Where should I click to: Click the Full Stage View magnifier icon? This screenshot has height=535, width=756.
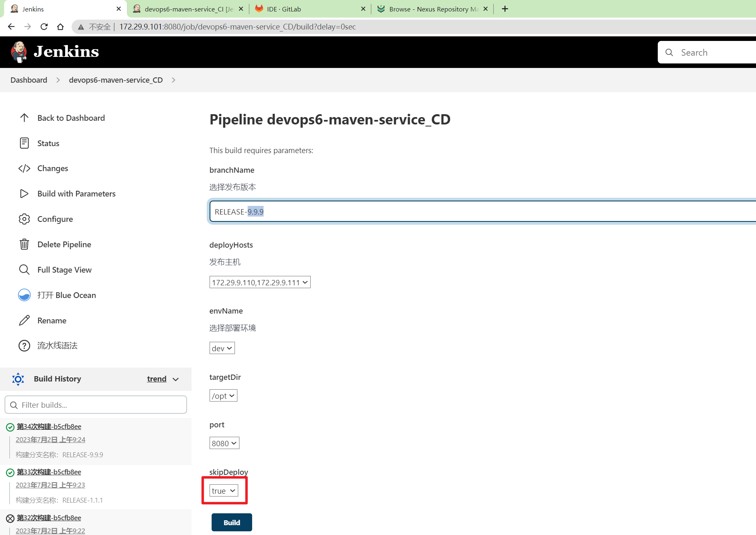coord(24,270)
